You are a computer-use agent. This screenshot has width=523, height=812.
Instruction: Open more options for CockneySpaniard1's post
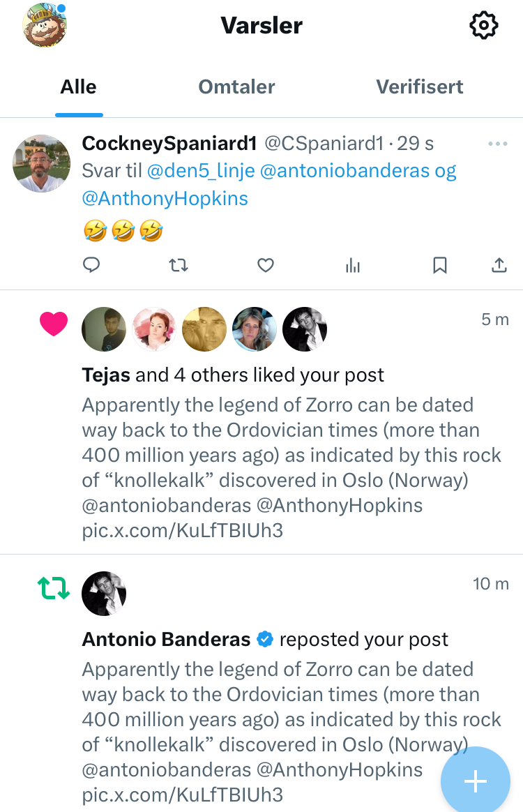(498, 144)
